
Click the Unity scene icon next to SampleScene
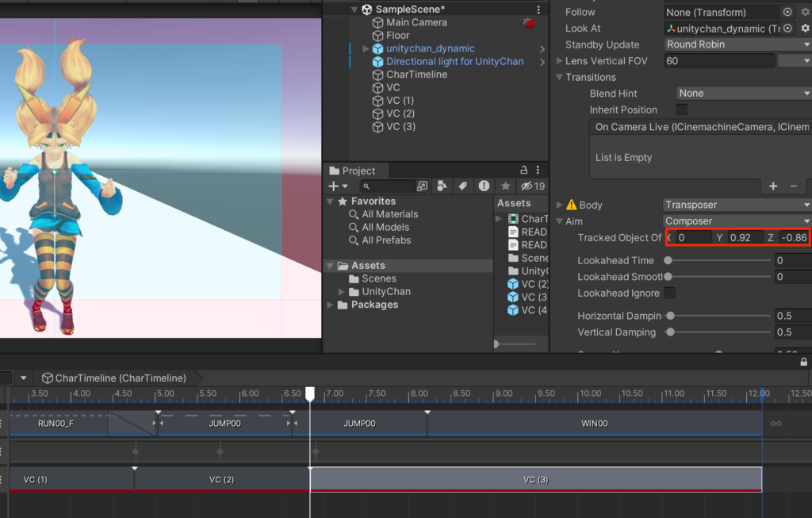pos(366,10)
